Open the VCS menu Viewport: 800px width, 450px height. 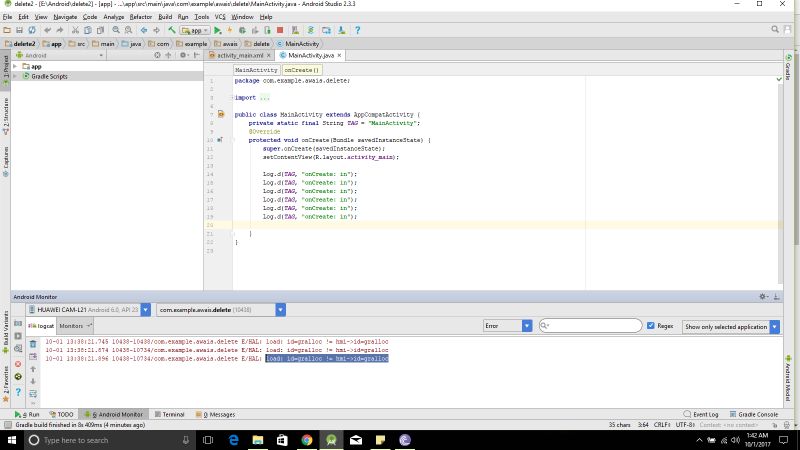pos(220,17)
